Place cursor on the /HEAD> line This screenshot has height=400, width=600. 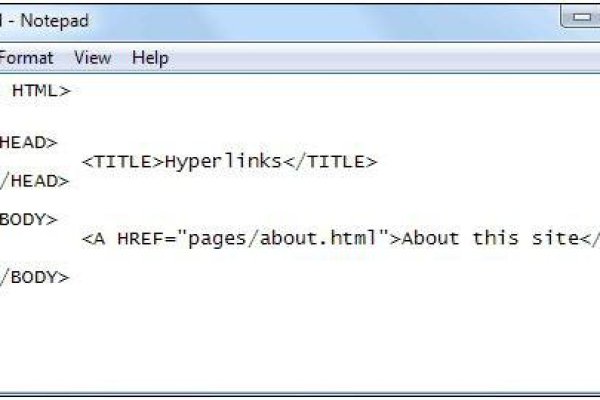point(34,181)
